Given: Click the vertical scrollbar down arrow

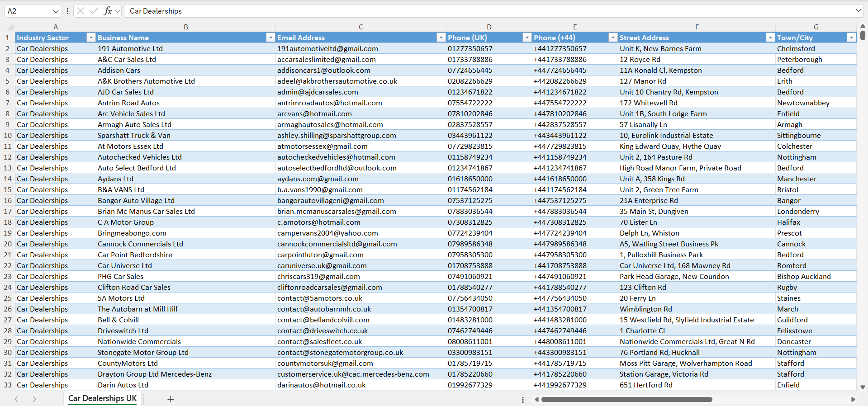Looking at the screenshot, I should point(863,387).
